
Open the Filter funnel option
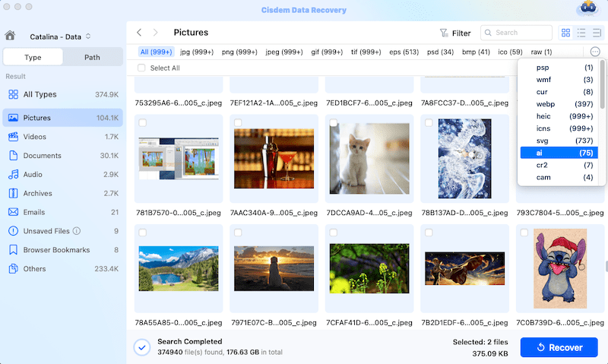point(455,33)
